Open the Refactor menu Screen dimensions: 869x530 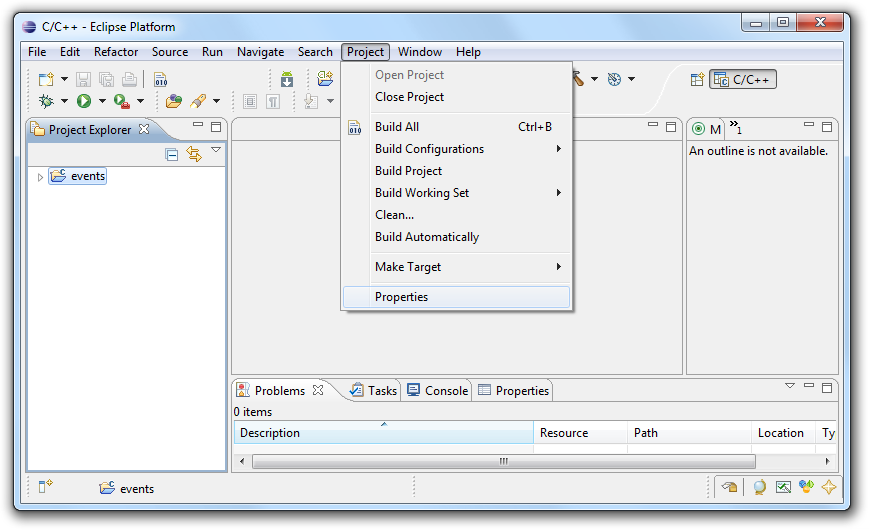tap(116, 52)
